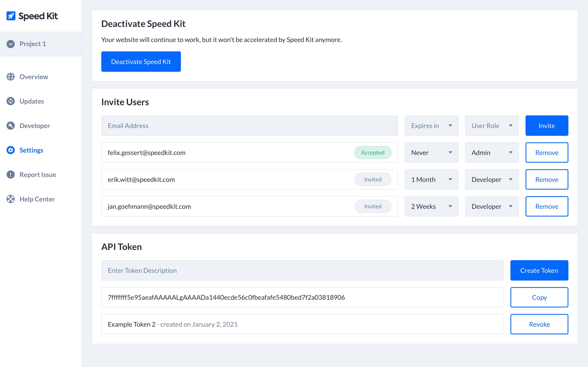
Task: Click the Settings gear icon
Action: coord(11,150)
